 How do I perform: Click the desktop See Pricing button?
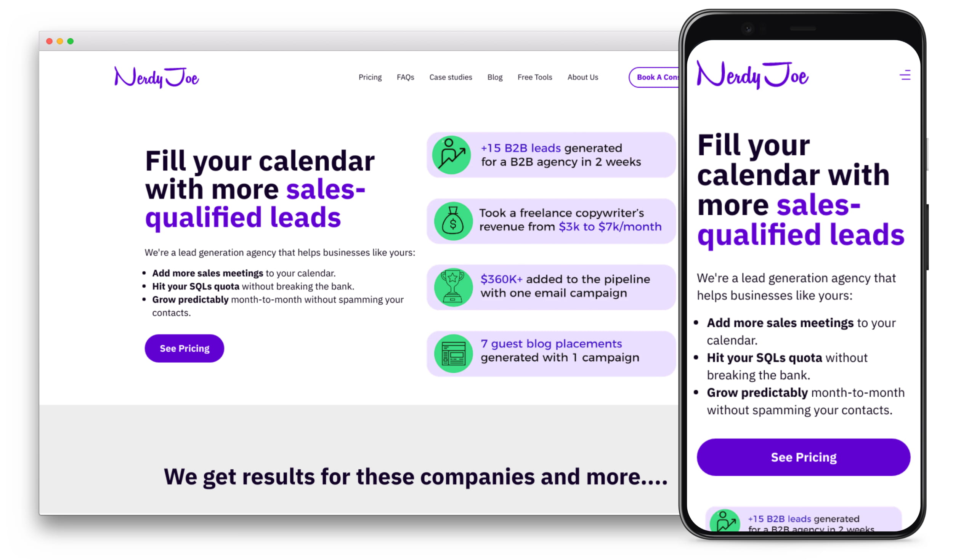click(x=185, y=349)
